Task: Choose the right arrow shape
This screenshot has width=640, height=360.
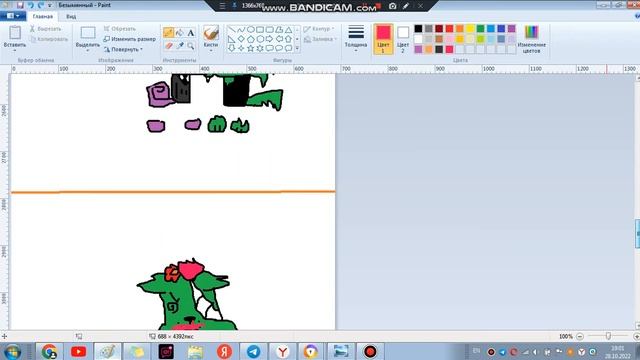Action: pyautogui.click(x=269, y=39)
